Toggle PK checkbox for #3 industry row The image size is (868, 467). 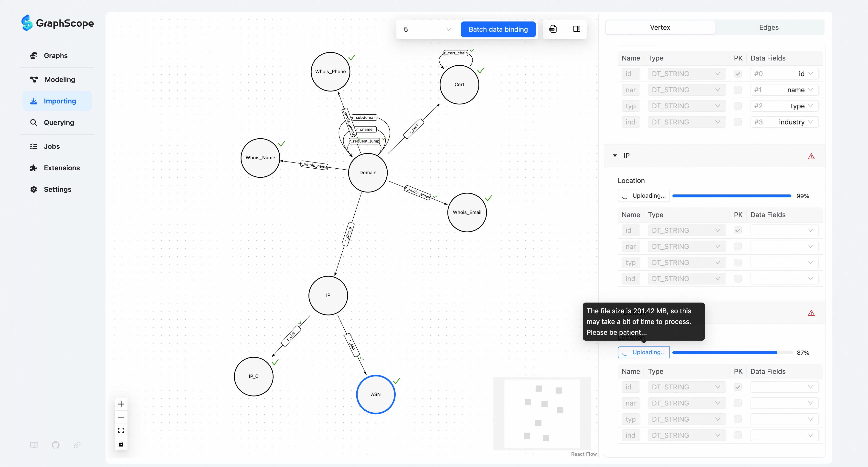tap(738, 122)
